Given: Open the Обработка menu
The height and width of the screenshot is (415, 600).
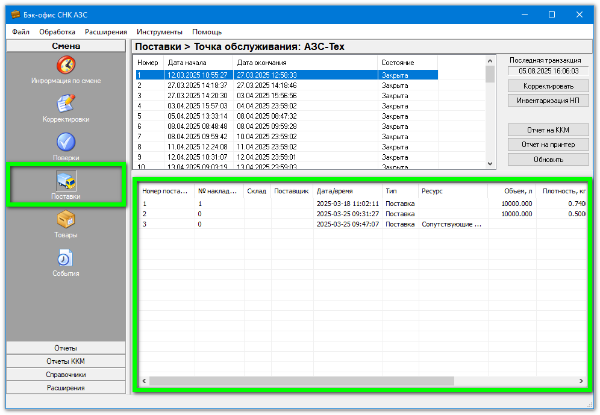Looking at the screenshot, I should click(58, 33).
